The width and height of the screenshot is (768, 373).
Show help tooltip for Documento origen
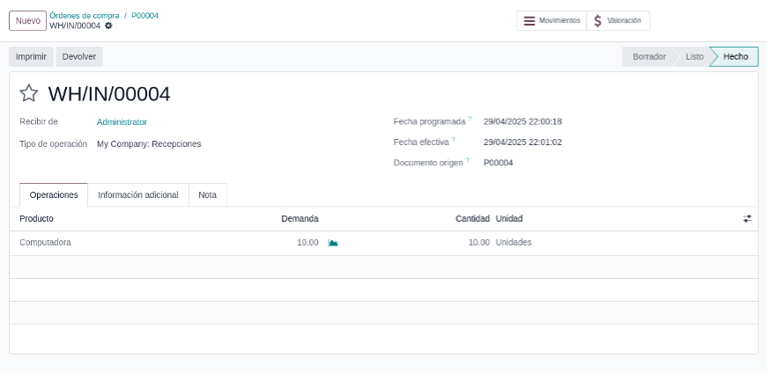click(468, 160)
